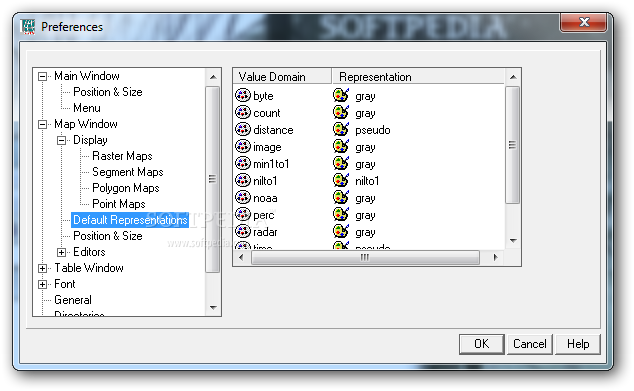Image resolution: width=634 pixels, height=391 pixels.
Task: Click the nilto1 value domain icon
Action: click(x=243, y=180)
